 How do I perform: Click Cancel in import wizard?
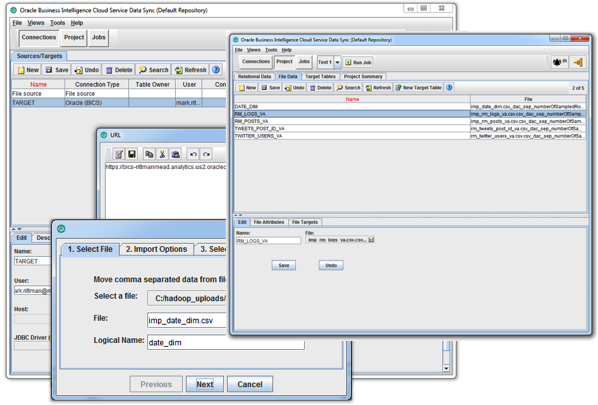pos(250,384)
